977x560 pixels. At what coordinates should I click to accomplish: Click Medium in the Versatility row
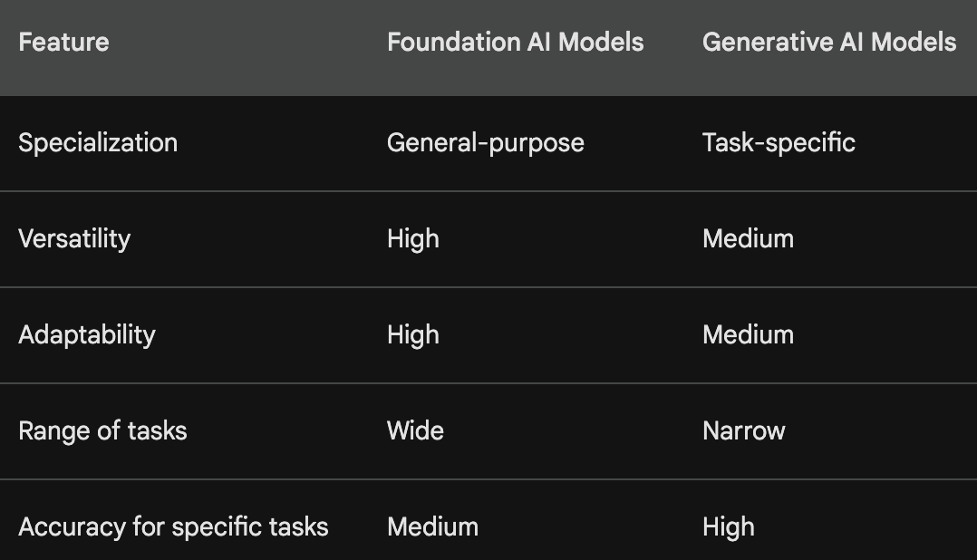[x=749, y=239]
